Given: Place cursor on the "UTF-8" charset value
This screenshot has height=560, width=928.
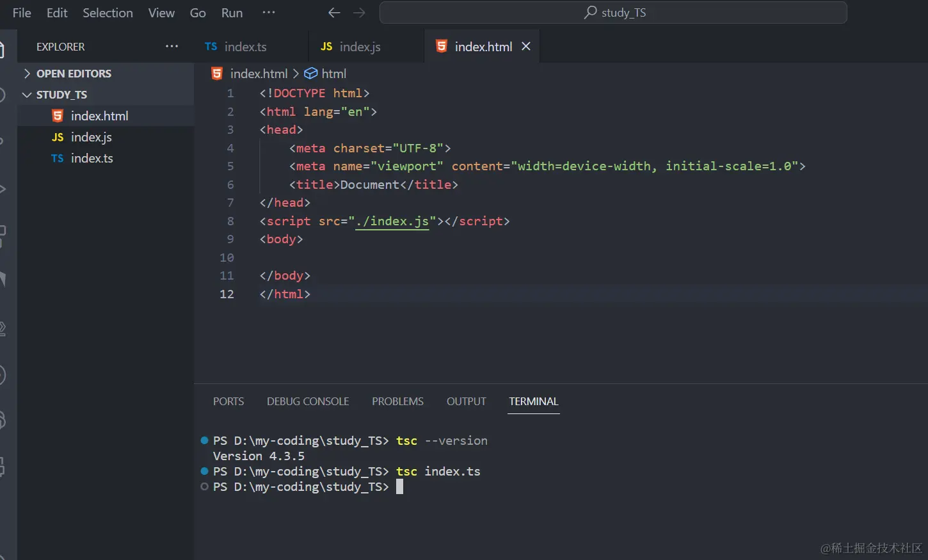Looking at the screenshot, I should coord(418,148).
